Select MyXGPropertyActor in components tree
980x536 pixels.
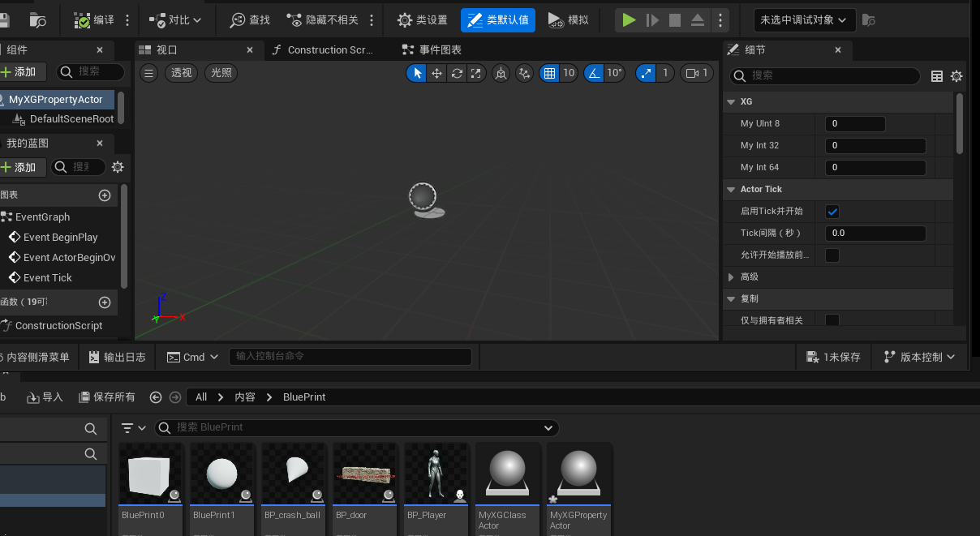(x=58, y=100)
